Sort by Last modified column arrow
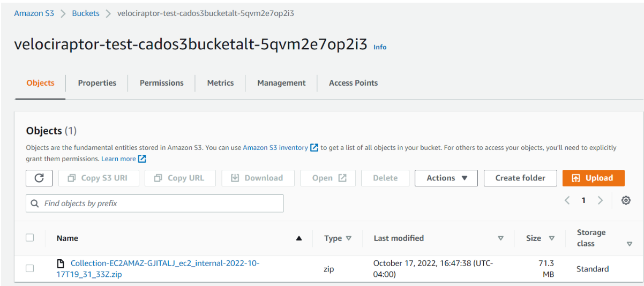Viewport: 644px width, 286px height. pyautogui.click(x=500, y=238)
